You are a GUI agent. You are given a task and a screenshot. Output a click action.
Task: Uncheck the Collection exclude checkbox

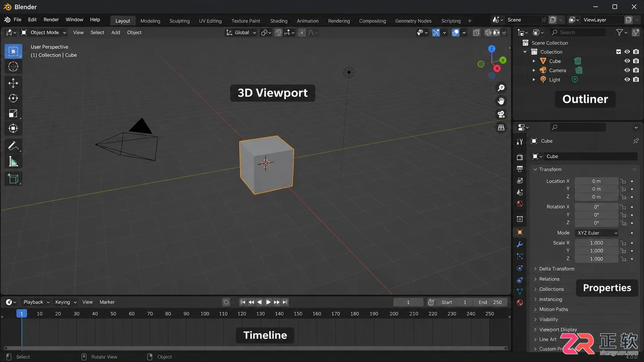pyautogui.click(x=619, y=52)
